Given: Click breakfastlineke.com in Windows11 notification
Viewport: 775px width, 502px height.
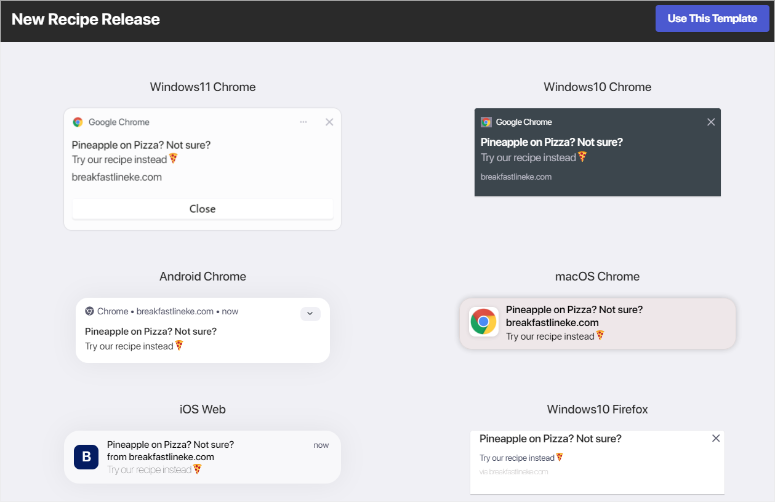Looking at the screenshot, I should pos(117,177).
